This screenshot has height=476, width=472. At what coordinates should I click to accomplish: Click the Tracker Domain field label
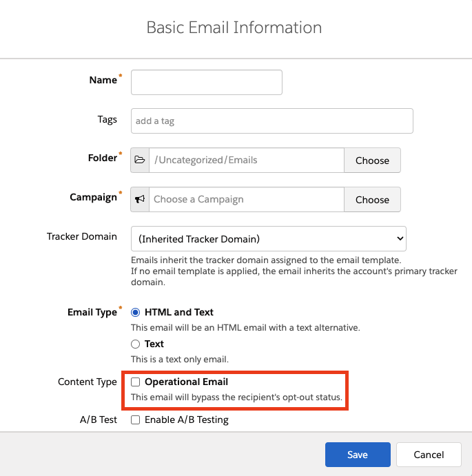pyautogui.click(x=82, y=236)
